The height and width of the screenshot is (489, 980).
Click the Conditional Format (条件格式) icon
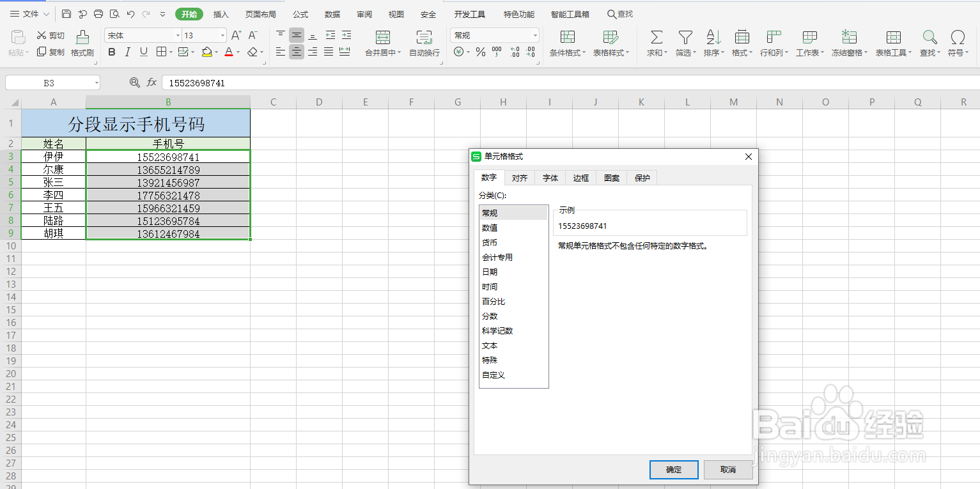pyautogui.click(x=568, y=37)
